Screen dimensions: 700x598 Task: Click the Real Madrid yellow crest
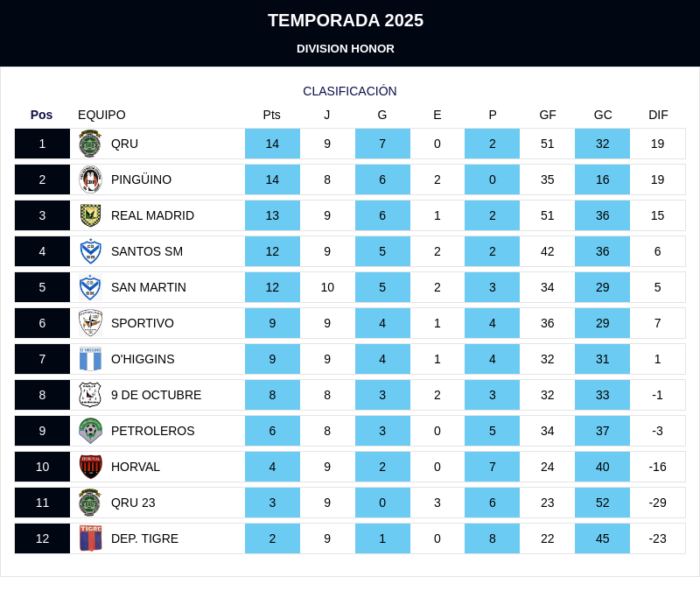tap(90, 215)
